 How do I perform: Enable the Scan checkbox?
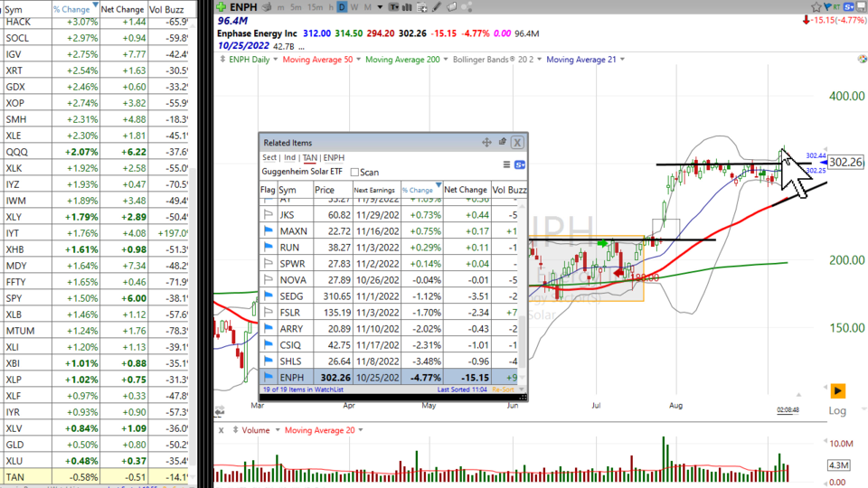(354, 172)
